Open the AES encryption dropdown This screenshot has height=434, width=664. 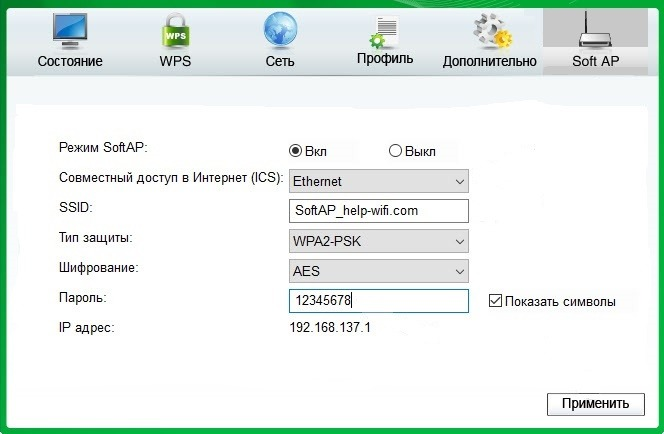click(x=379, y=271)
